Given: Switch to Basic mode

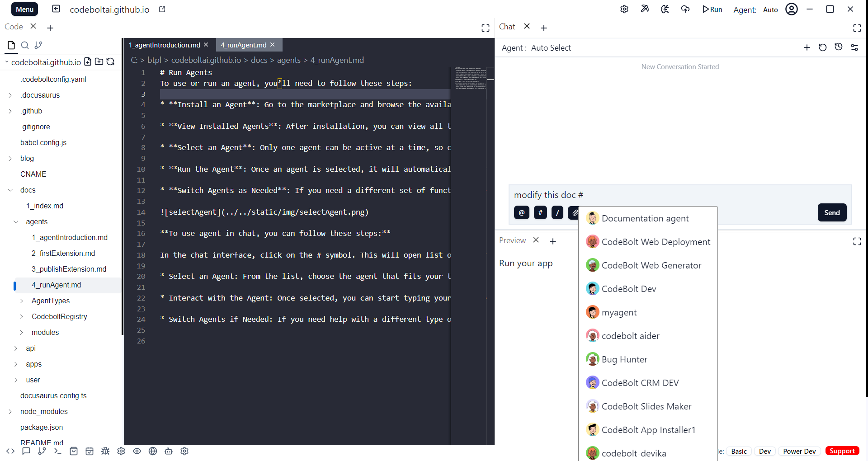Looking at the screenshot, I should coord(739,451).
